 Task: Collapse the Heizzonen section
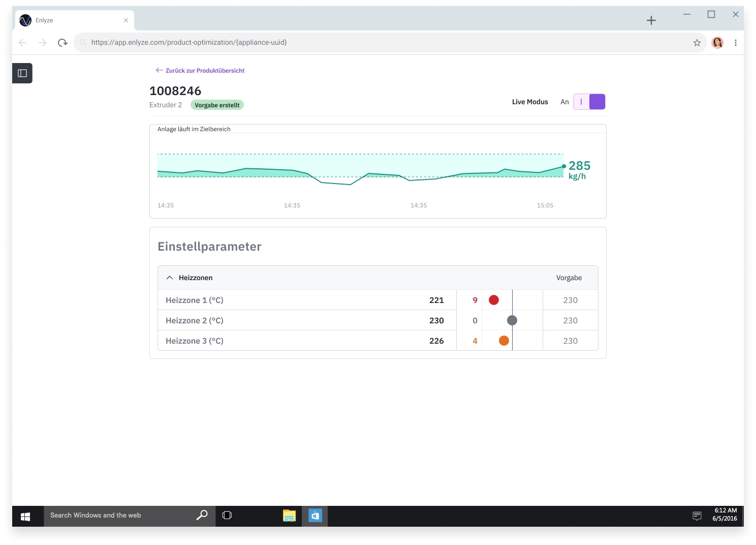click(170, 278)
